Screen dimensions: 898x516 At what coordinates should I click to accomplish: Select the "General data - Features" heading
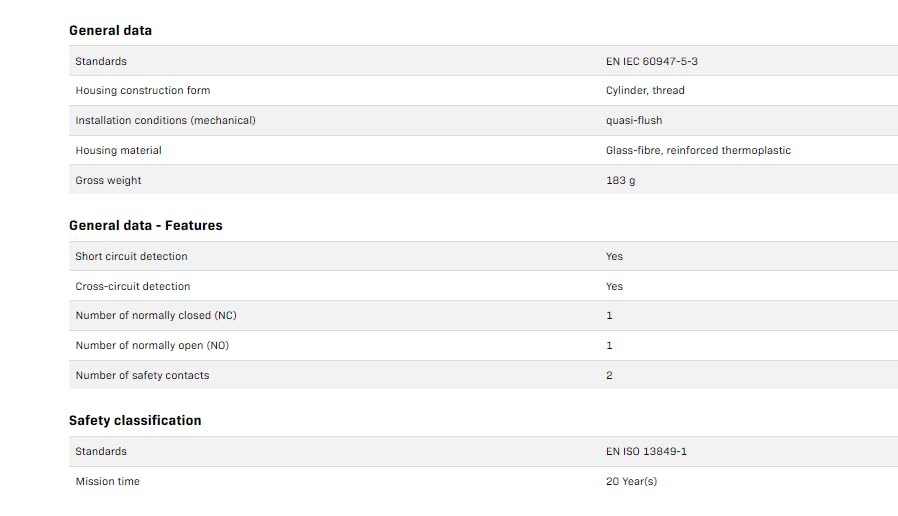click(x=145, y=225)
